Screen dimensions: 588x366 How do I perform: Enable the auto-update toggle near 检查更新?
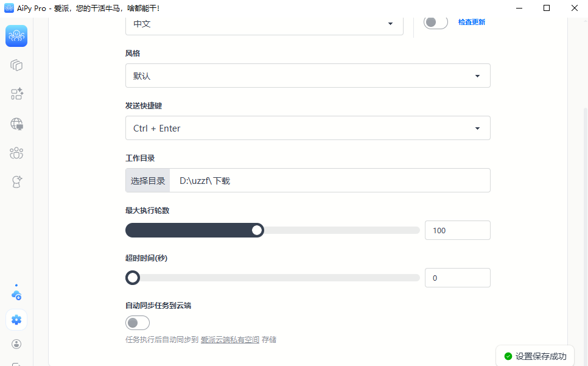(x=435, y=21)
